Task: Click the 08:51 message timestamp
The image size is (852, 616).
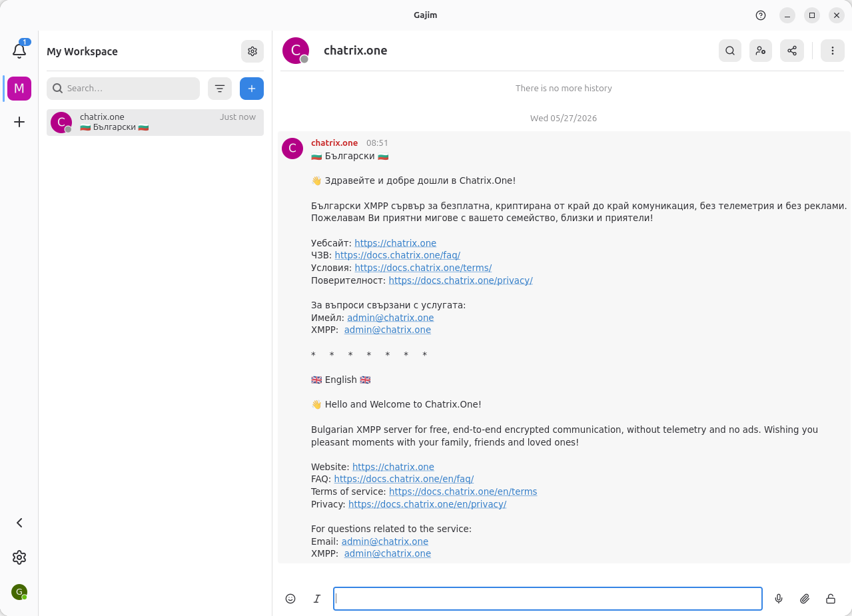Action: [x=377, y=143]
